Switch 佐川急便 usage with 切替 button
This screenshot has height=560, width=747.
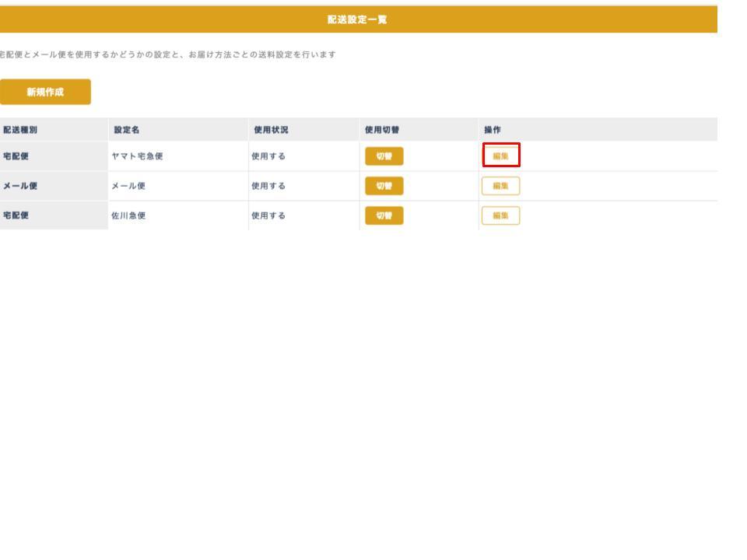click(x=384, y=215)
